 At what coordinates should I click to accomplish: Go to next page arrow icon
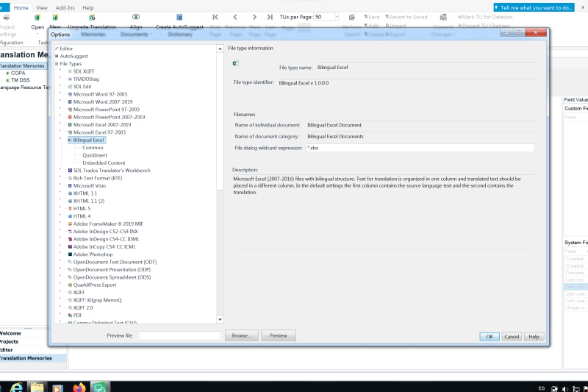click(x=254, y=17)
